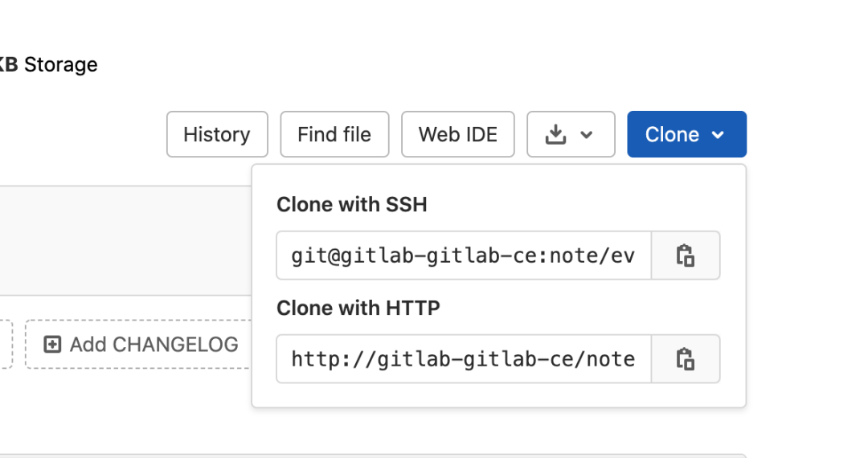Click the Clone with SSH heading
Image resolution: width=868 pixels, height=458 pixels.
tap(351, 205)
